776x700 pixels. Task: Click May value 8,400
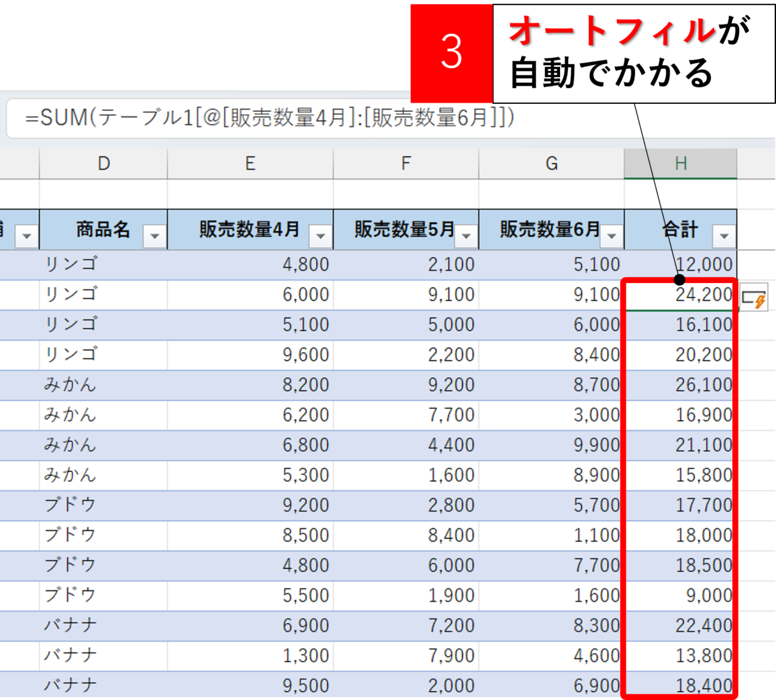click(406, 535)
